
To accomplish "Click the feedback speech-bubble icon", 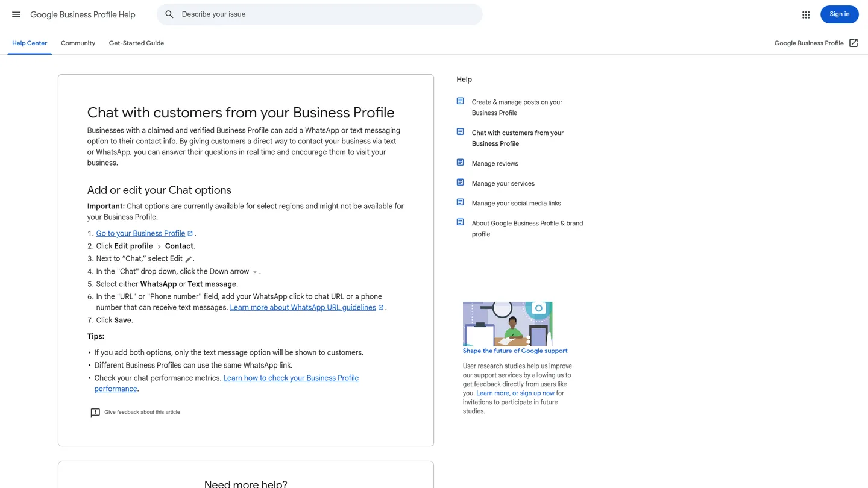I will pos(95,413).
